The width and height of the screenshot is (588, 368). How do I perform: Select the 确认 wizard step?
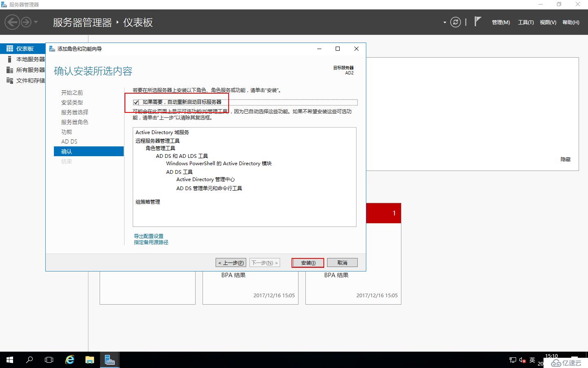[x=89, y=151]
